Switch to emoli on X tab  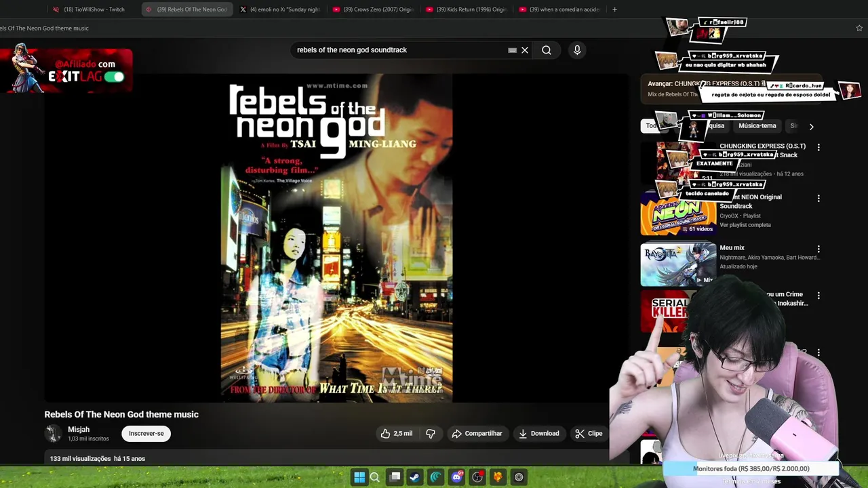click(279, 9)
